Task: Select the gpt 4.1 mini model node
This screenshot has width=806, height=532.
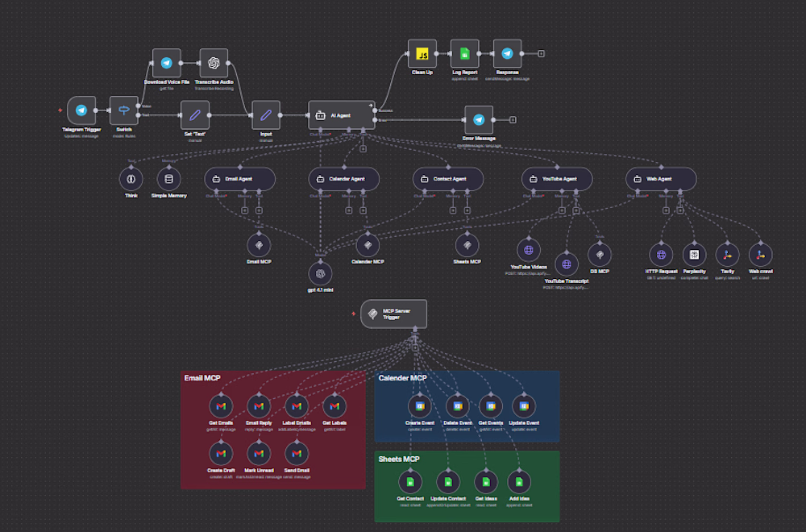Action: pos(320,273)
